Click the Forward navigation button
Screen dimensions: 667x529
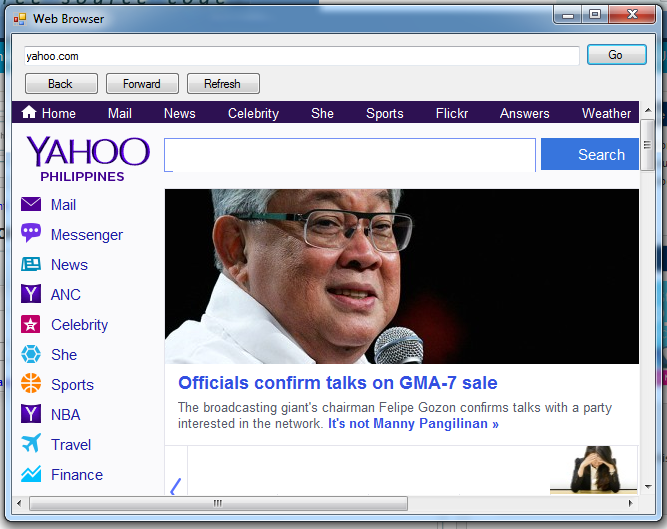pyautogui.click(x=142, y=83)
